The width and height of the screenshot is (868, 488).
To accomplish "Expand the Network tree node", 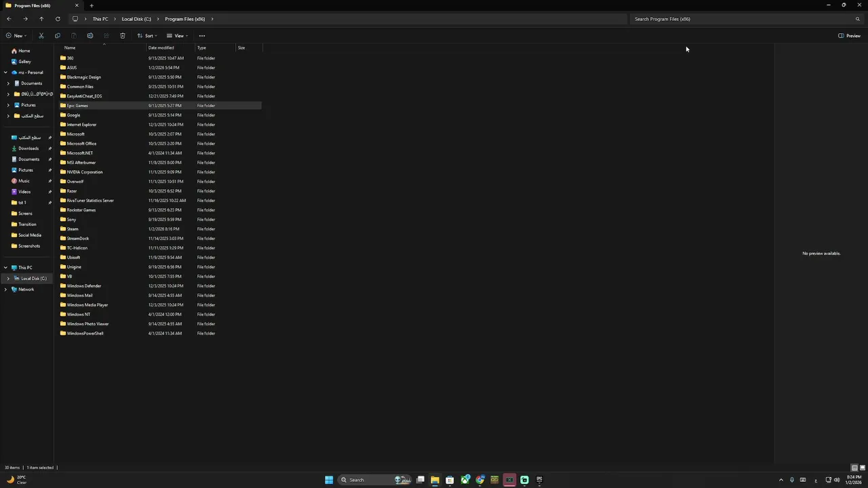I will click(5, 289).
